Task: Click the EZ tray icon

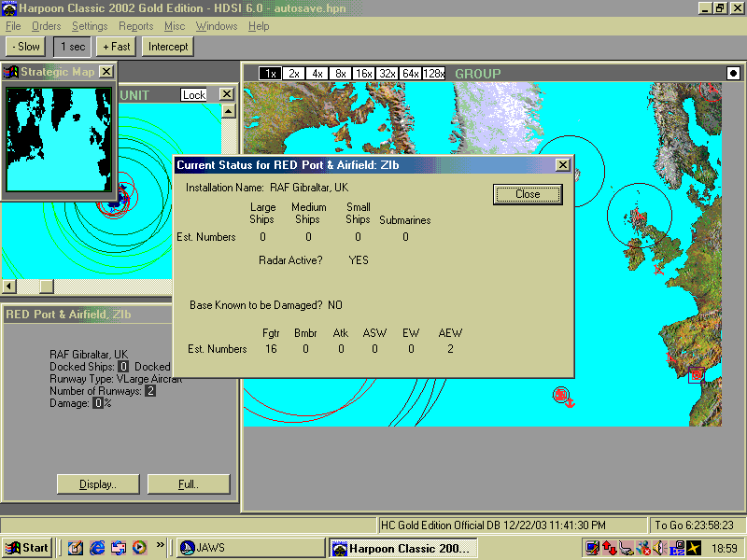Action: click(x=677, y=548)
